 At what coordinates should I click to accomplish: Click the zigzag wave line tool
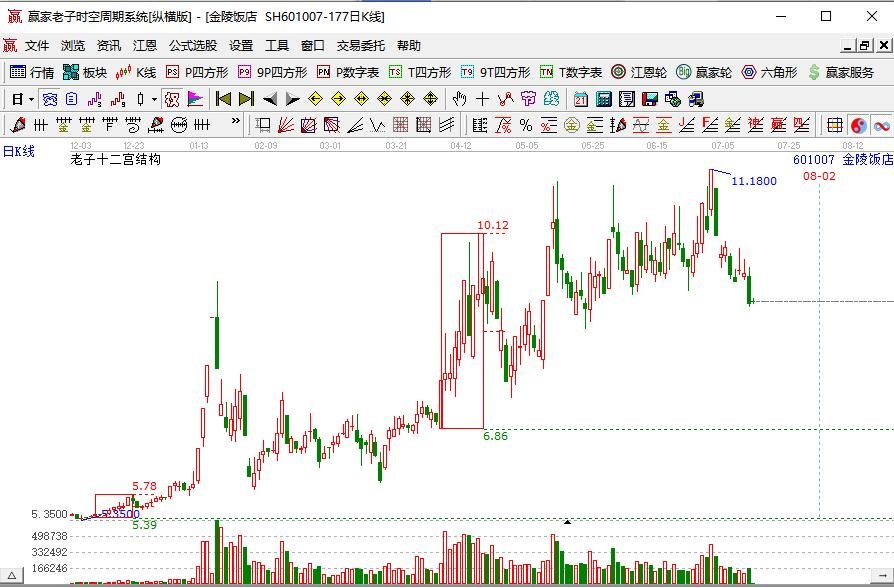(x=377, y=124)
